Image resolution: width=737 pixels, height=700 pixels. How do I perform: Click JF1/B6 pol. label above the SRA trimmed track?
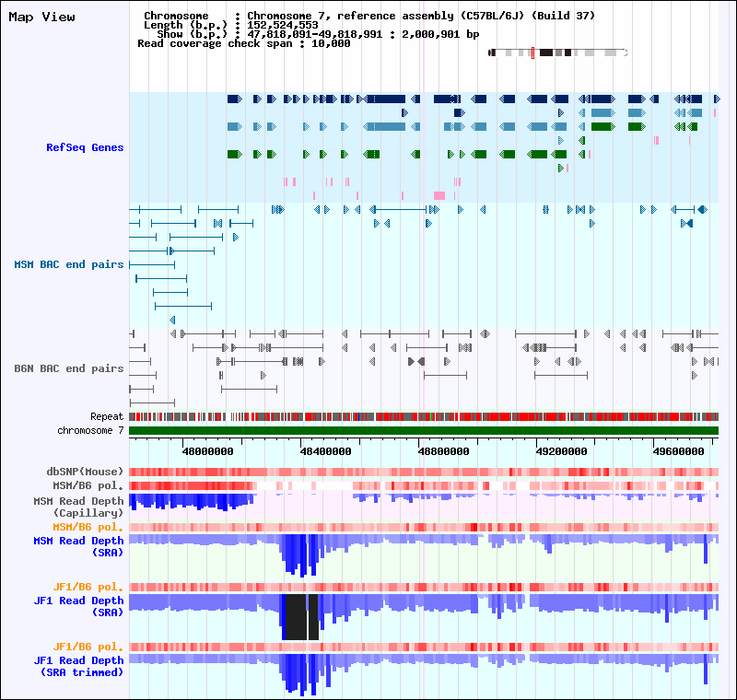[88, 647]
